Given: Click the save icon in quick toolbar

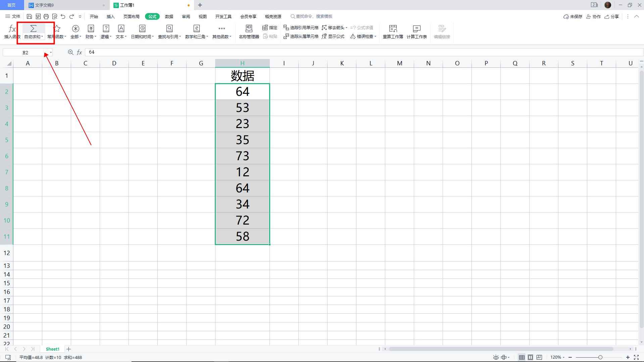Looking at the screenshot, I should click(29, 16).
